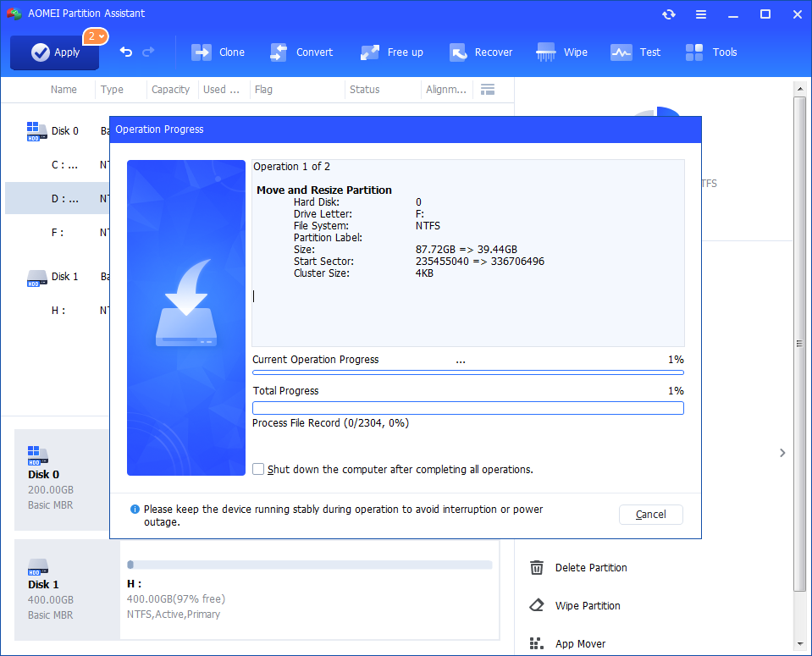812x656 pixels.
Task: Click the Apply checkmark button
Action: (54, 52)
